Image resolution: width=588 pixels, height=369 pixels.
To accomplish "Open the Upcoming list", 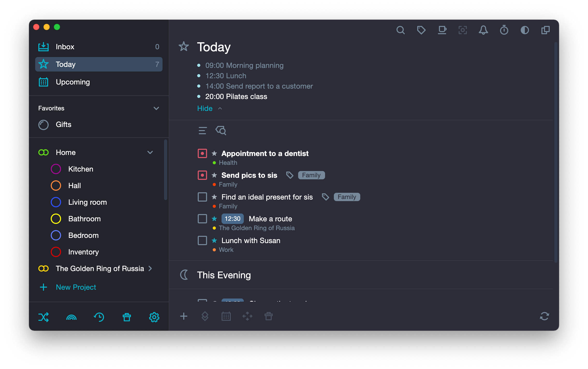I will [99, 82].
